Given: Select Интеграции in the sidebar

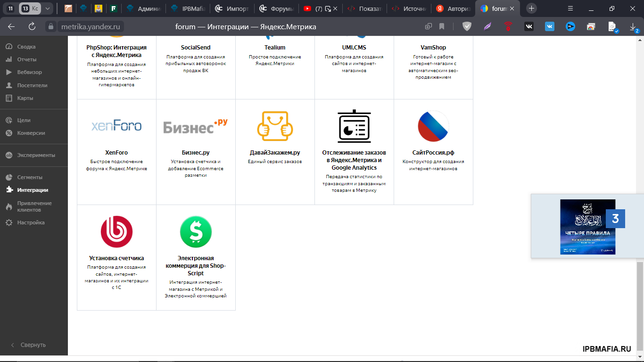Looking at the screenshot, I should pos(33,190).
